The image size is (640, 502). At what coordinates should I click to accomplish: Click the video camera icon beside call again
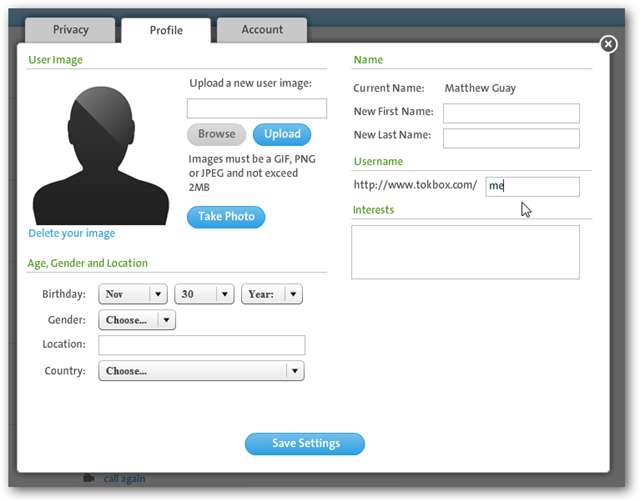(x=89, y=478)
